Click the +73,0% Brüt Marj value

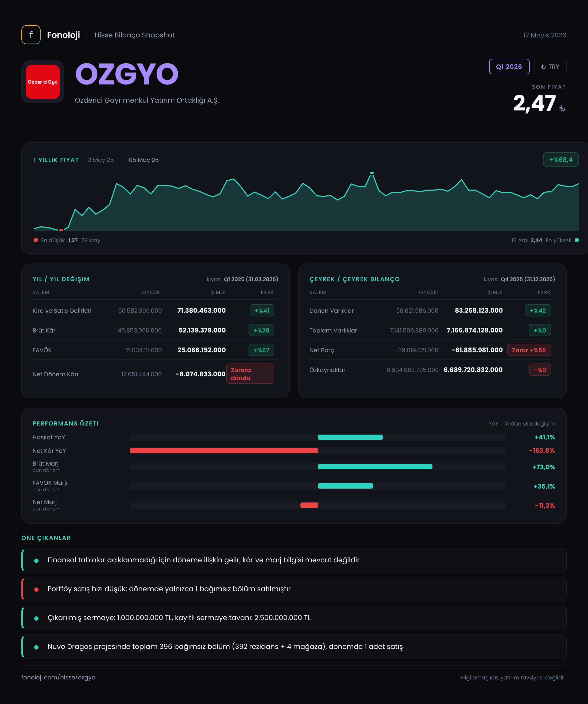(x=543, y=467)
